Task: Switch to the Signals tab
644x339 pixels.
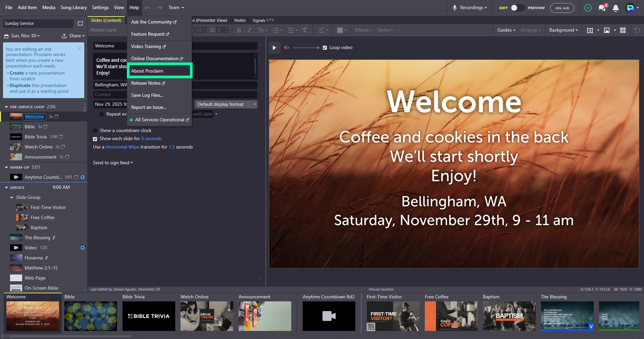Action: coord(263,20)
